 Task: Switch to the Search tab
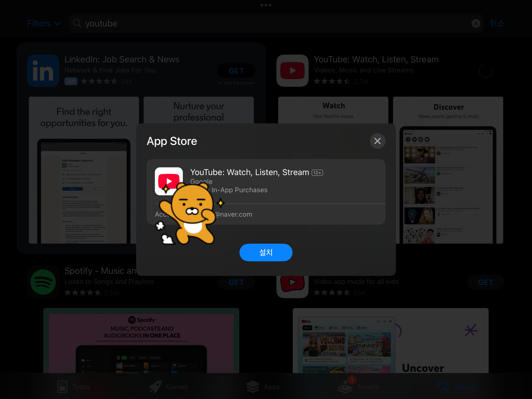(x=456, y=387)
